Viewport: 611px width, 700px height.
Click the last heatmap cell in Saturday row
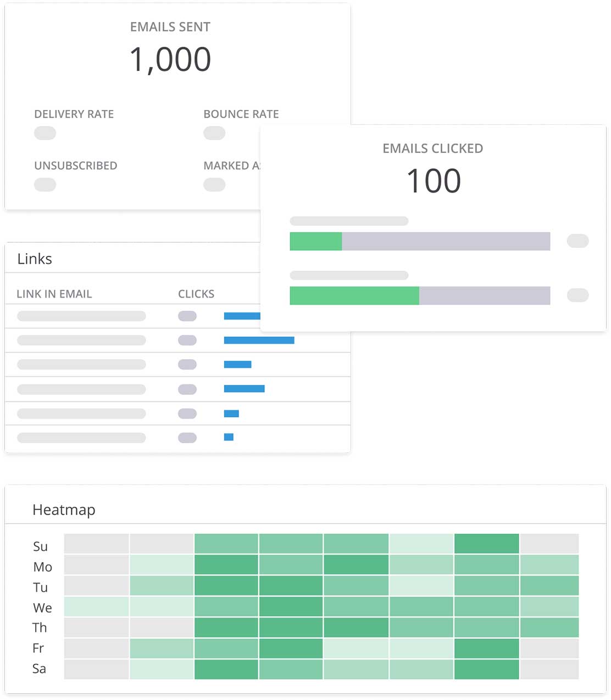pyautogui.click(x=549, y=669)
